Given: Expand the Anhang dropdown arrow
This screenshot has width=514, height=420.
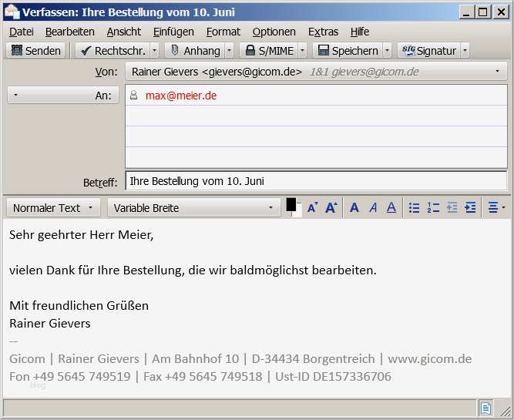Looking at the screenshot, I should [x=230, y=51].
